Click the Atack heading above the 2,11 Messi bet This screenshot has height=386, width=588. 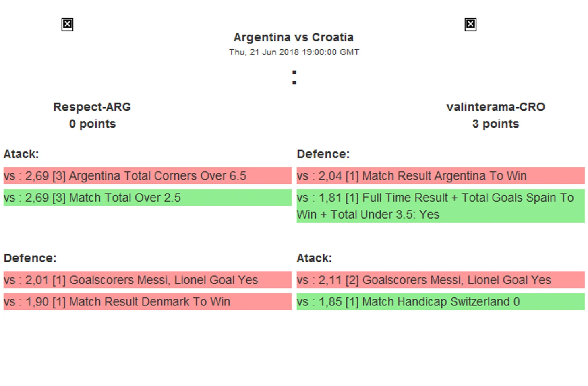tap(314, 258)
